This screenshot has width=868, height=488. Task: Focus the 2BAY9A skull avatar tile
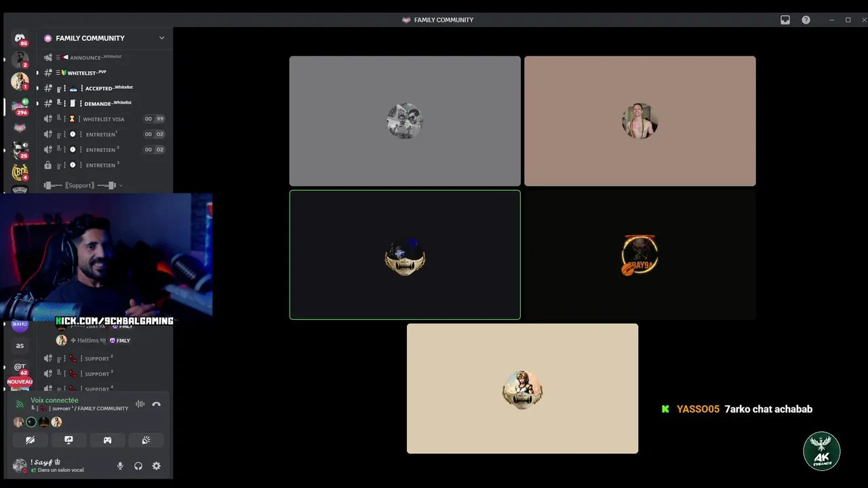(639, 255)
